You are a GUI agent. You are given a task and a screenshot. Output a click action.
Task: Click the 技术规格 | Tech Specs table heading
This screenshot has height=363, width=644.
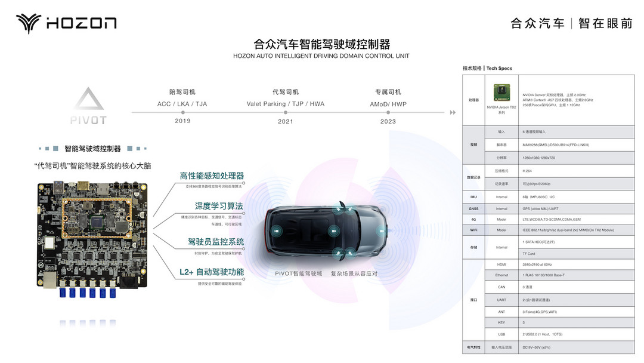pos(488,68)
